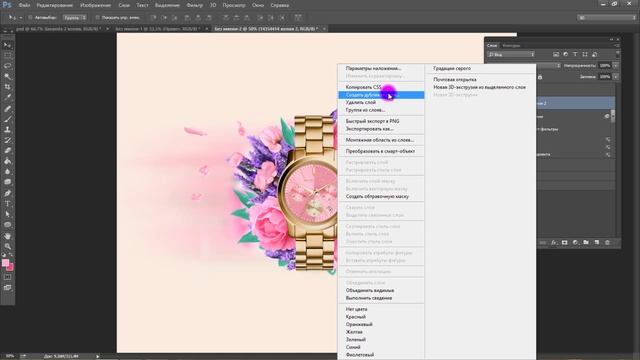The image size is (640, 360).
Task: Open the Layers panel flyout menu
Action: tap(617, 45)
